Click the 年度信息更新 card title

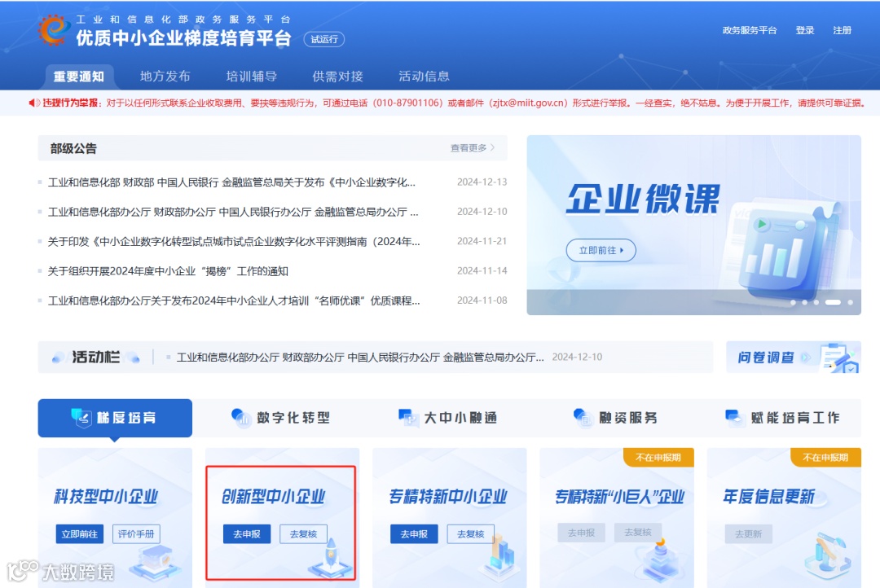tap(769, 497)
